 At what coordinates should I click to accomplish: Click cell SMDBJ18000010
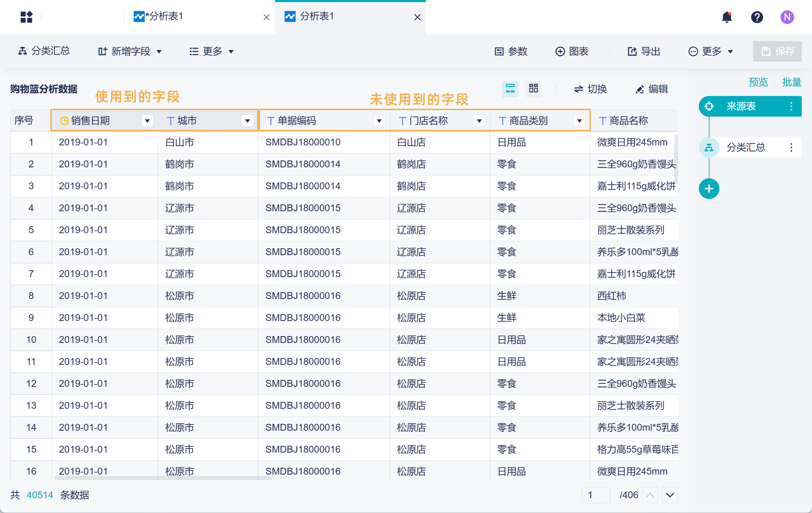324,142
